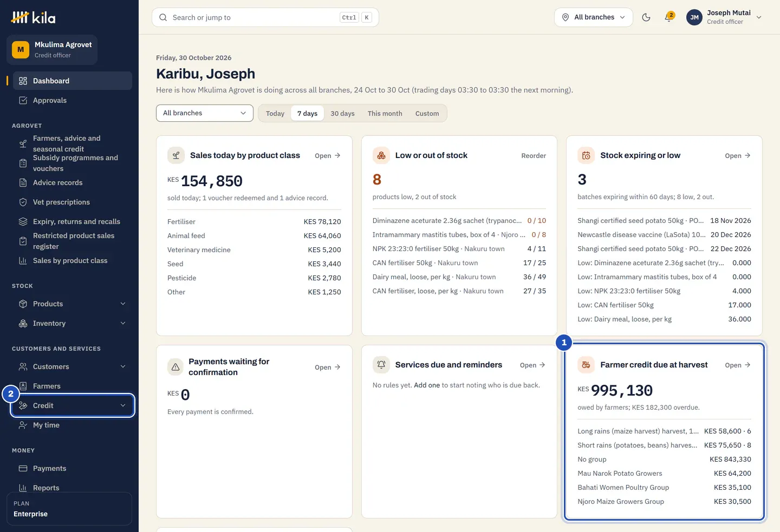Click the Vet prescriptions shield icon

(x=23, y=202)
